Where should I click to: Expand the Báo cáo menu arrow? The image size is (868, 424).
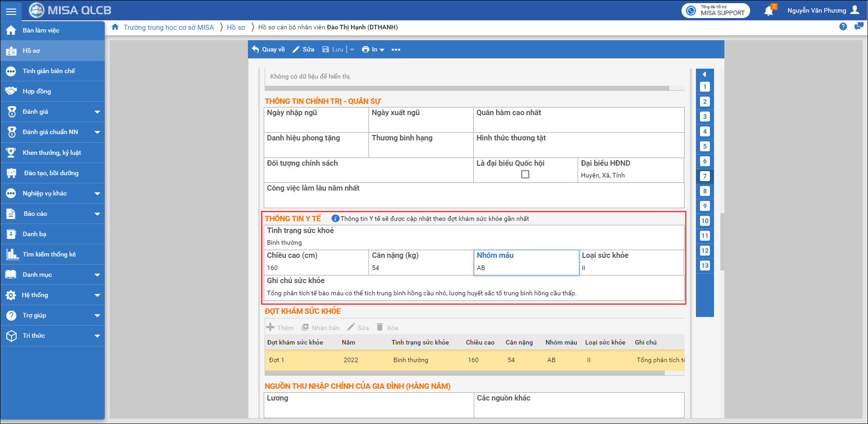pos(97,214)
